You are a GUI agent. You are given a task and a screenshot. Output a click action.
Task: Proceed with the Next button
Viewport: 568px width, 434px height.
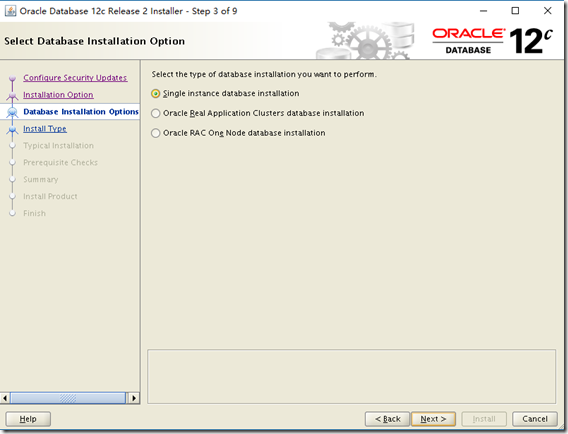click(x=433, y=419)
